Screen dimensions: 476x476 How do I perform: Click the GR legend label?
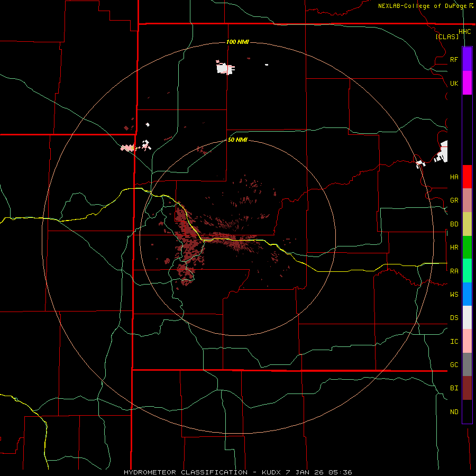pos(454,200)
